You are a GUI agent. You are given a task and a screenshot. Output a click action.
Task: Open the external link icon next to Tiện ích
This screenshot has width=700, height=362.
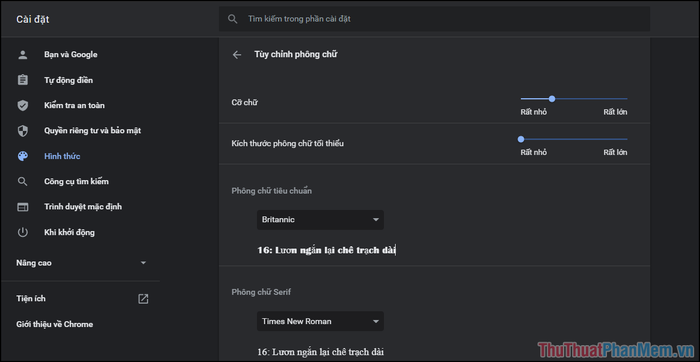[x=143, y=299]
